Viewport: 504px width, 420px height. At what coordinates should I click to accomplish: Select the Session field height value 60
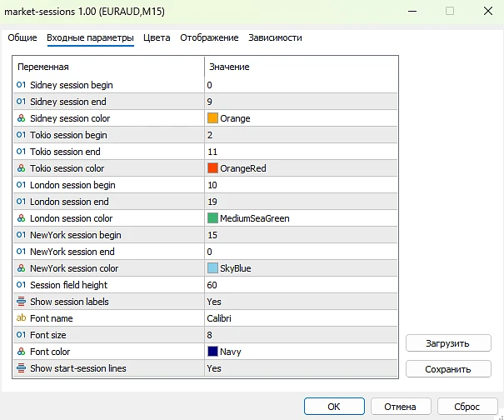pyautogui.click(x=212, y=285)
